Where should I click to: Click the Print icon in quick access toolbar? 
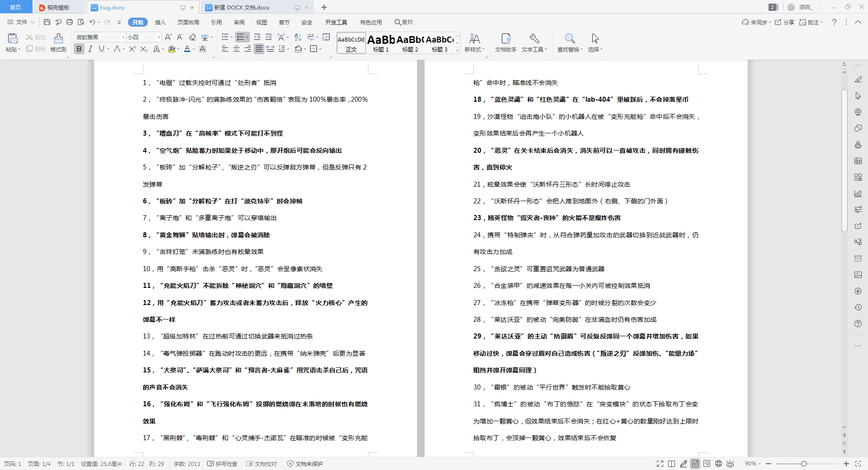pyautogui.click(x=70, y=22)
